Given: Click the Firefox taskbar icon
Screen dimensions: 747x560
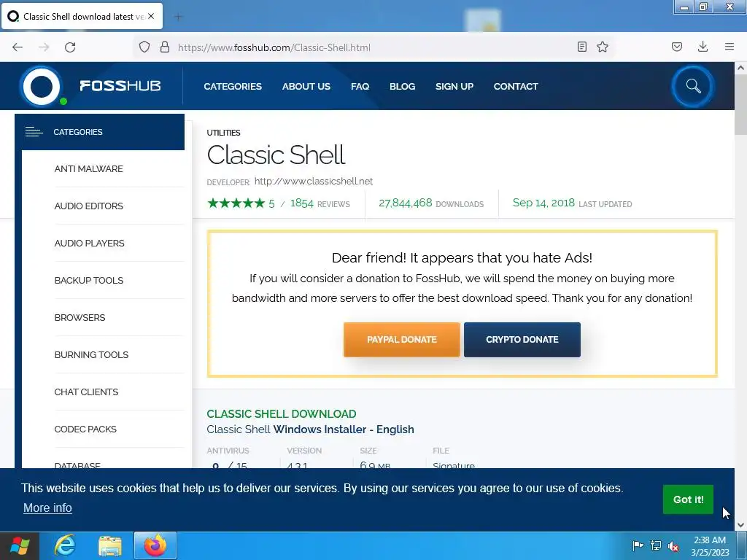Looking at the screenshot, I should click(x=155, y=545).
